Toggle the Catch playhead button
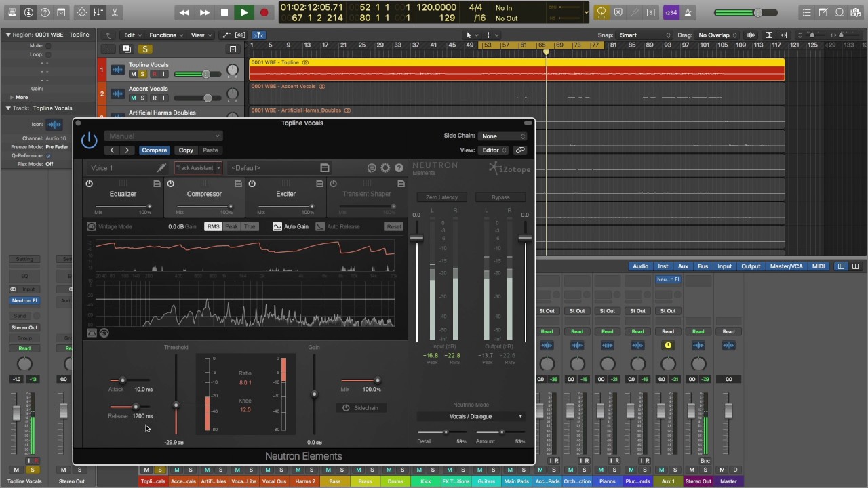This screenshot has width=868, height=488. tap(259, 35)
